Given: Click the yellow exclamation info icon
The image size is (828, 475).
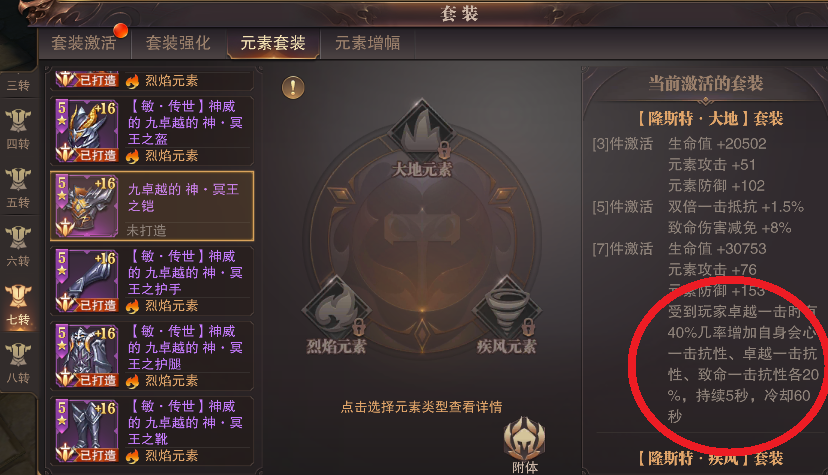Looking at the screenshot, I should pos(293,88).
